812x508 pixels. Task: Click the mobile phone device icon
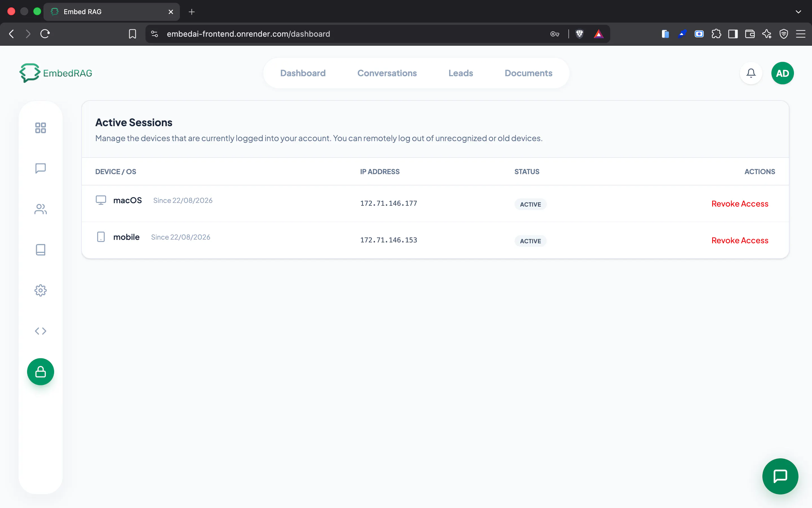point(101,237)
